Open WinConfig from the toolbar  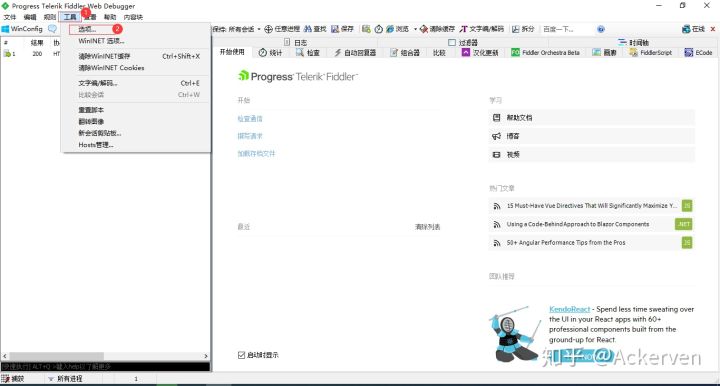(x=22, y=29)
